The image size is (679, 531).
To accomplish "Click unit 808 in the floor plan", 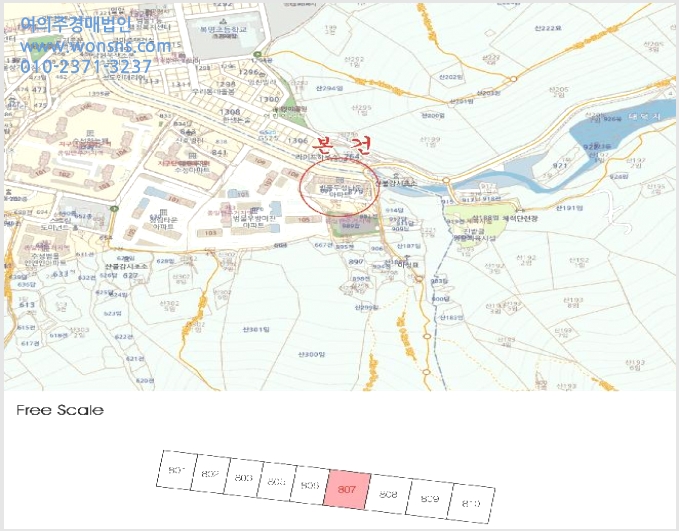I will point(388,494).
